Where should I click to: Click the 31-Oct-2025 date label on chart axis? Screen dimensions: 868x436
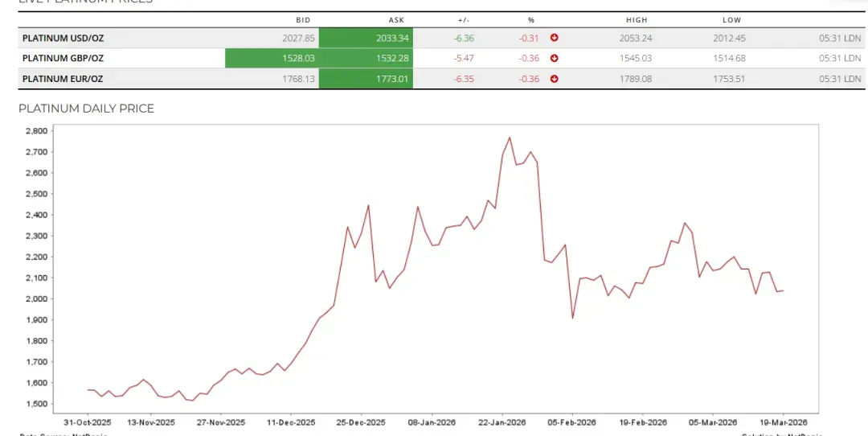point(88,422)
